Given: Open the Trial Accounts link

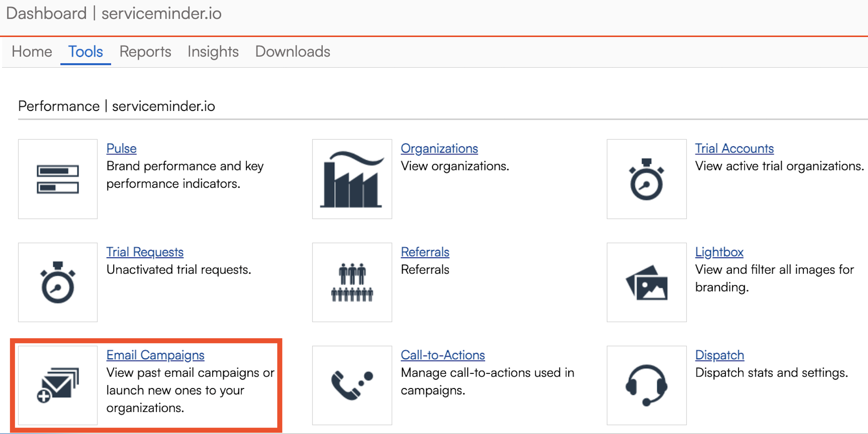Looking at the screenshot, I should [x=734, y=148].
